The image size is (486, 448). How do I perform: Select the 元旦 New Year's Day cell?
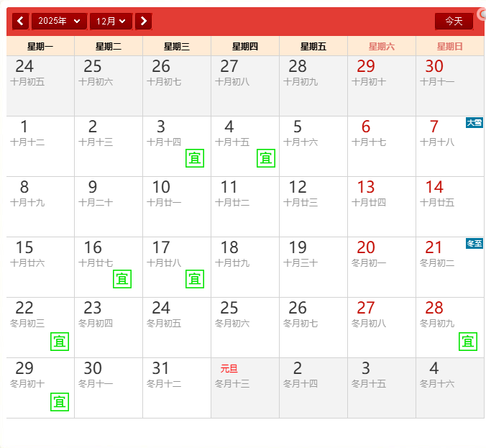(x=244, y=387)
